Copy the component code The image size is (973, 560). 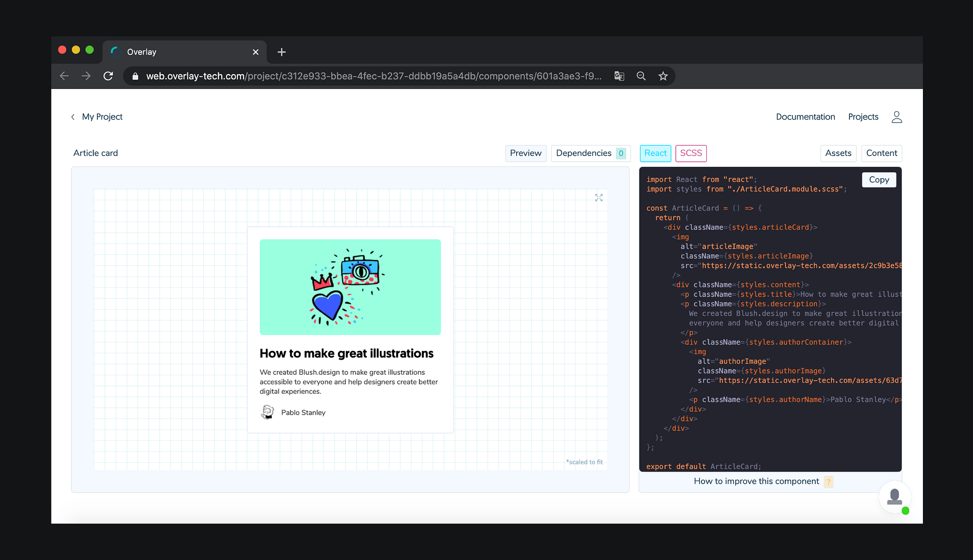pyautogui.click(x=879, y=179)
